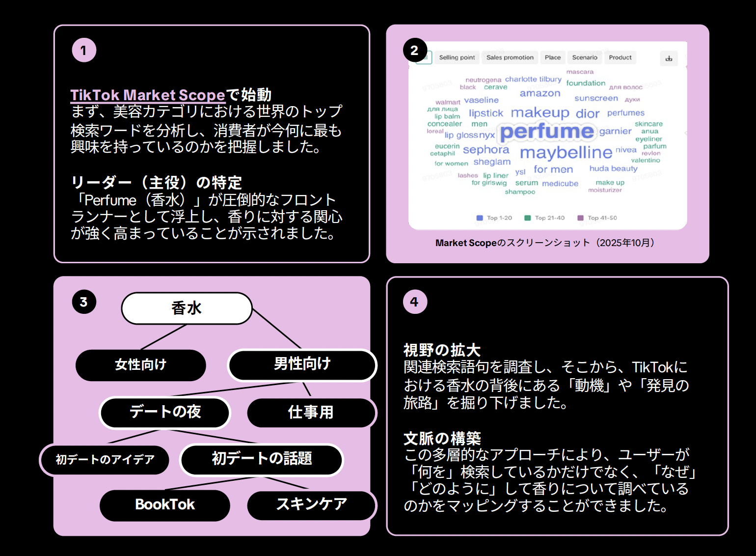This screenshot has width=756, height=556.
Task: Choose the 初デートの話題 node
Action: point(262,459)
